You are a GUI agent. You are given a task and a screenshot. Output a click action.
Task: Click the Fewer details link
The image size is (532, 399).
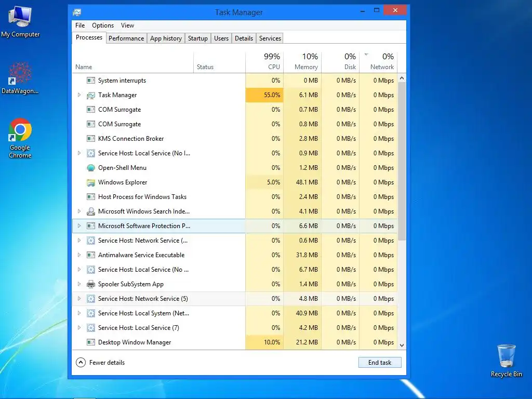point(107,362)
